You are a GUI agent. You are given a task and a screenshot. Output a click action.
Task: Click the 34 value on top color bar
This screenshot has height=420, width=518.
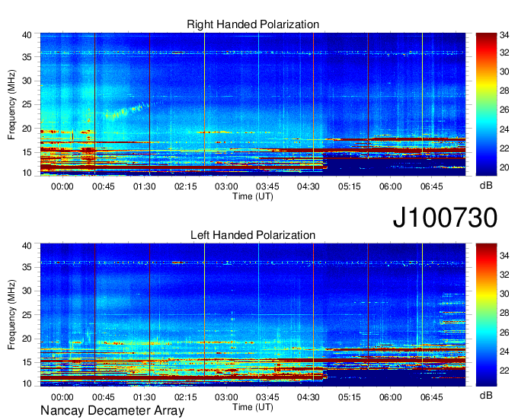(x=504, y=35)
